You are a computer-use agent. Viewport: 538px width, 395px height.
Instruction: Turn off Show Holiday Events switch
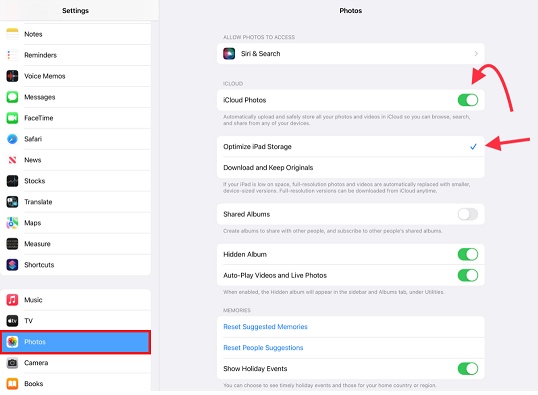click(468, 369)
